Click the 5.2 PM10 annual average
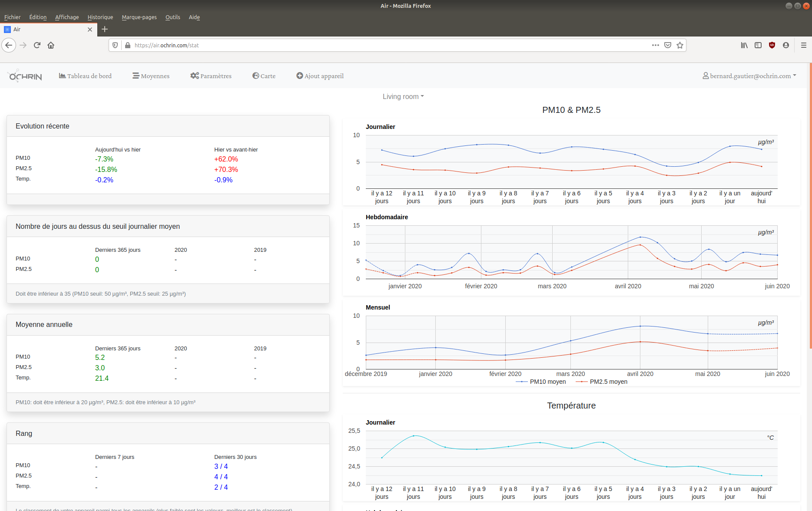Image resolution: width=812 pixels, height=511 pixels. click(100, 358)
